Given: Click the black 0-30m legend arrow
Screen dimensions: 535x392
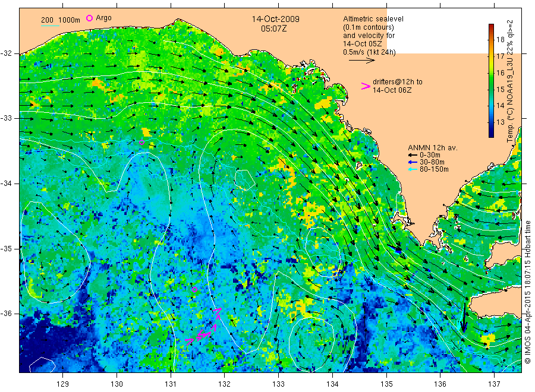Looking at the screenshot, I should [x=413, y=155].
